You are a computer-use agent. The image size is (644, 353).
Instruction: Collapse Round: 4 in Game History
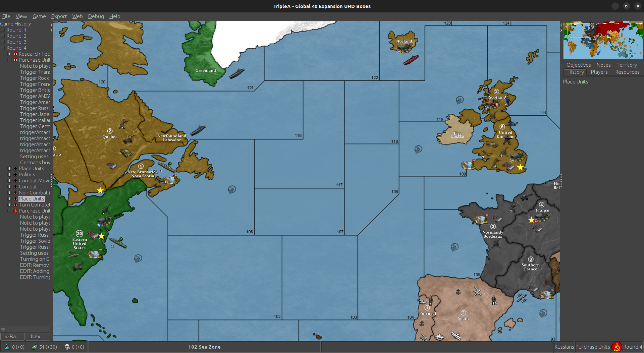(x=3, y=48)
